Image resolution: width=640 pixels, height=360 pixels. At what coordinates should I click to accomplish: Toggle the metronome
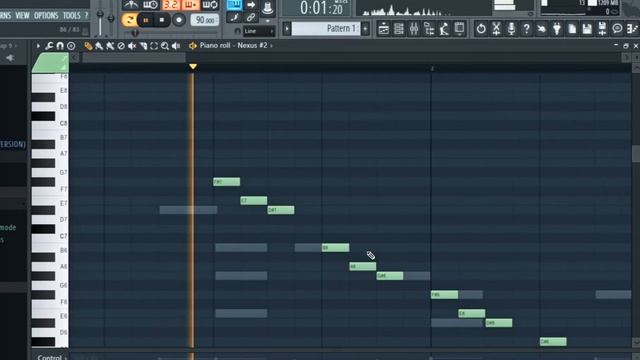tap(131, 4)
